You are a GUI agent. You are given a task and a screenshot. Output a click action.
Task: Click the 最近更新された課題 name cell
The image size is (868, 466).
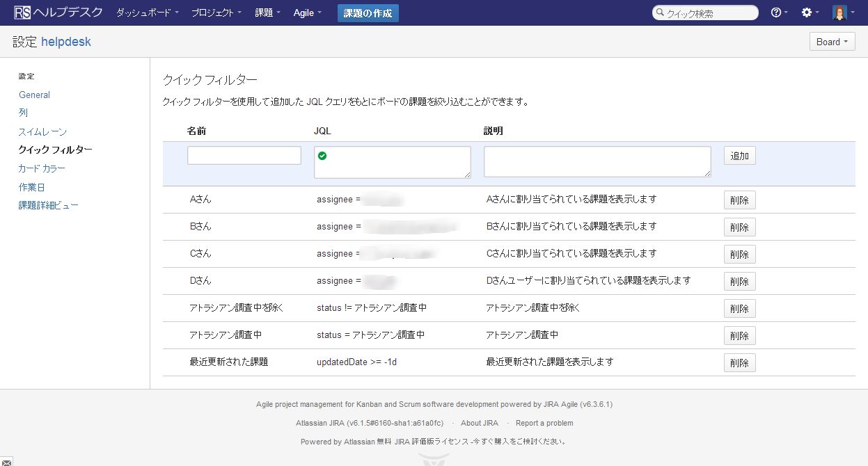[228, 362]
